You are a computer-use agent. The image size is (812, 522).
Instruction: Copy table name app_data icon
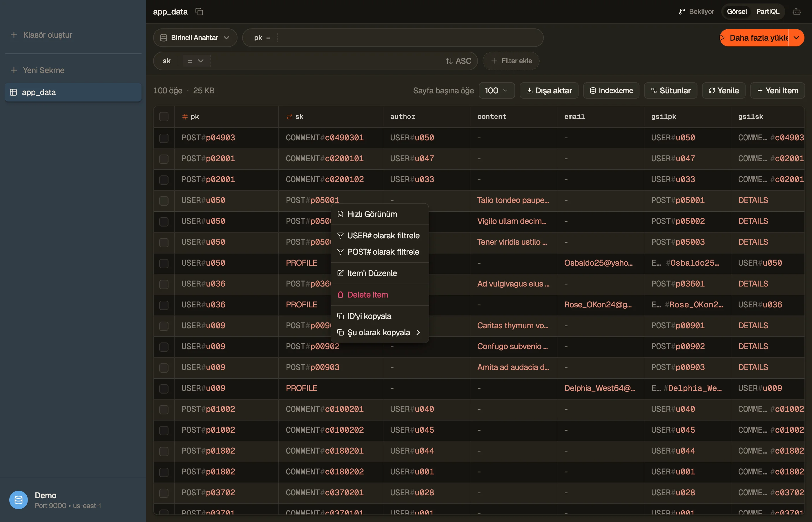[199, 12]
